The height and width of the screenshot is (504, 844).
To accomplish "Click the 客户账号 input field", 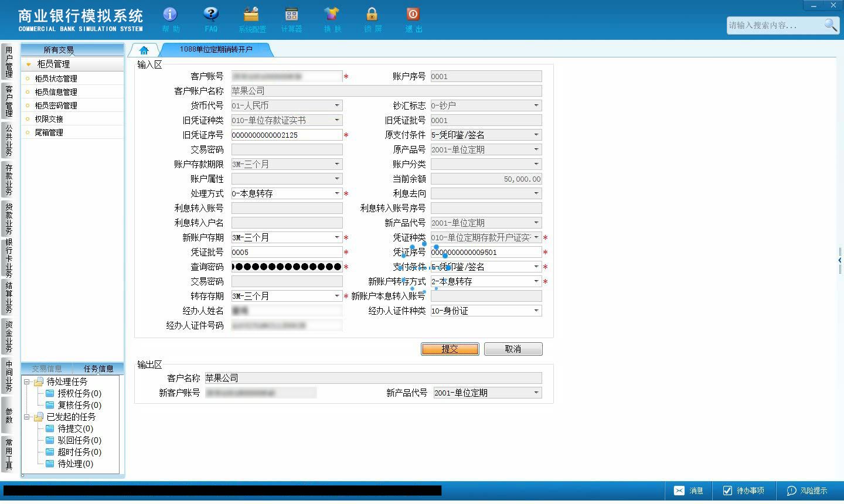I will [287, 76].
